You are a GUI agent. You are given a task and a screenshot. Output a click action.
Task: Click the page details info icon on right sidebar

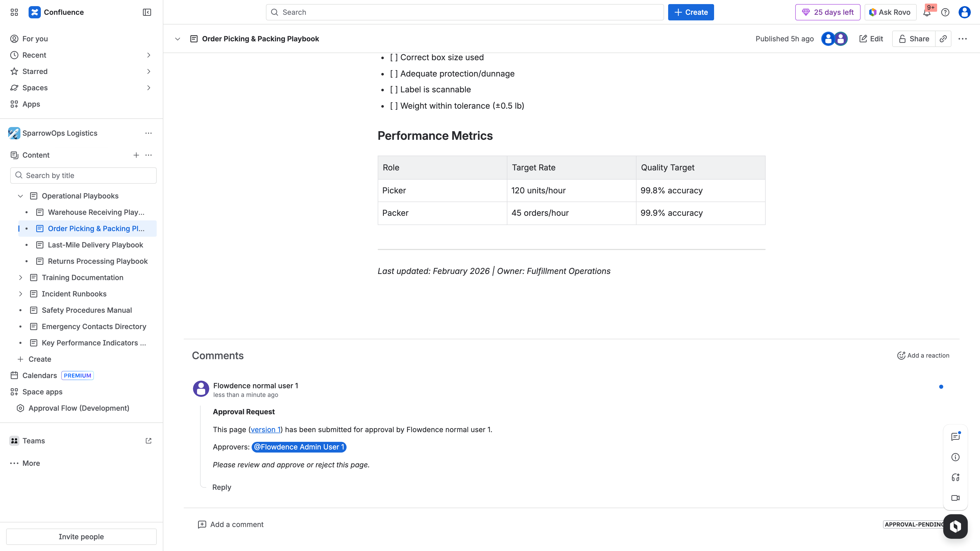tap(955, 457)
